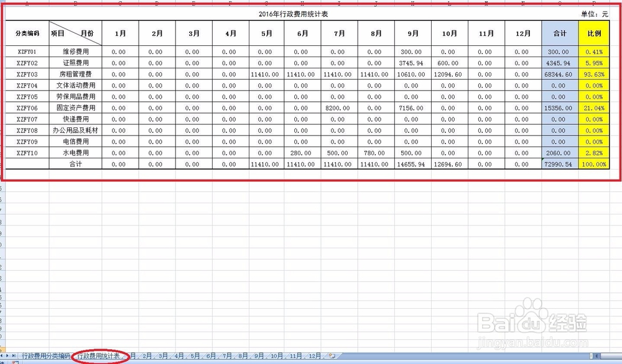Click the 12094.60 cell in 10月 column

[450, 74]
